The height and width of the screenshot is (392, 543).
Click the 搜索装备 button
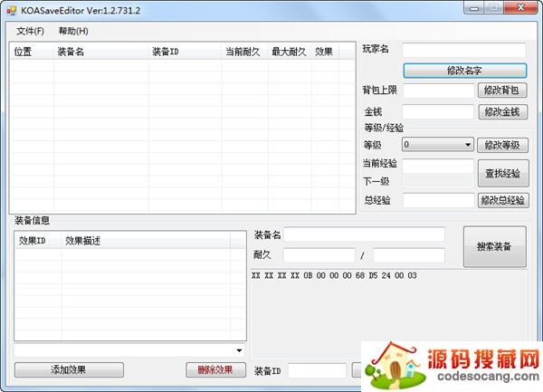(494, 246)
